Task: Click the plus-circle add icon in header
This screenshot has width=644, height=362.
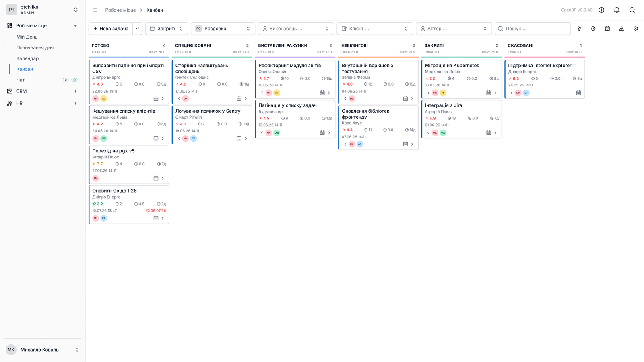Action: point(601,10)
